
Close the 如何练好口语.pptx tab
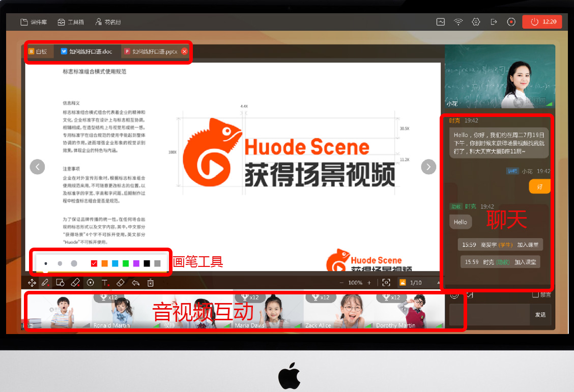[x=185, y=51]
